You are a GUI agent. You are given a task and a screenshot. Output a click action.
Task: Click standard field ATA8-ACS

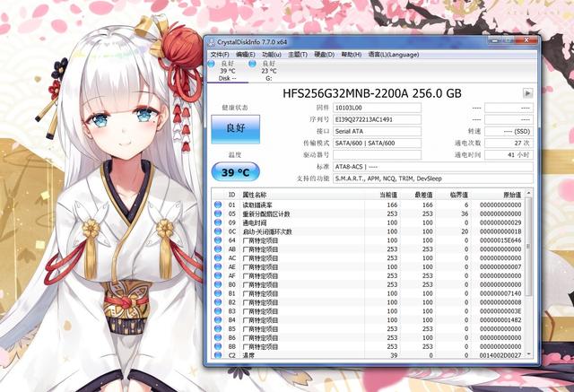tap(433, 167)
